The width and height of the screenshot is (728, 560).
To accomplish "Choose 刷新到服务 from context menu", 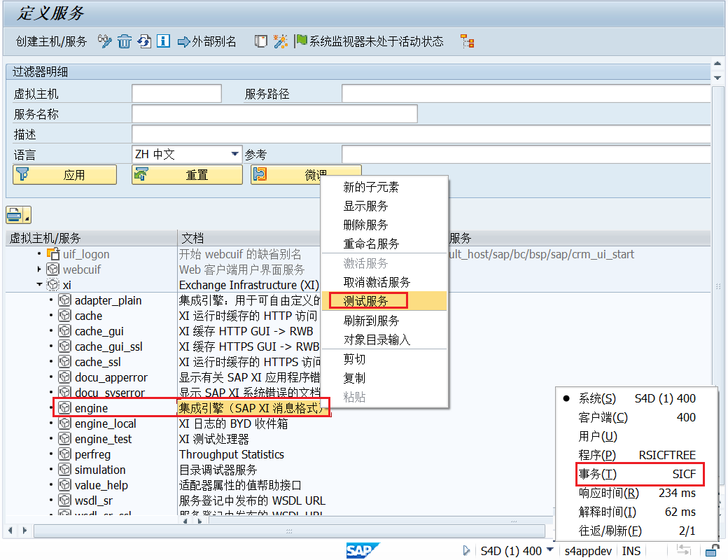I will coord(384,321).
